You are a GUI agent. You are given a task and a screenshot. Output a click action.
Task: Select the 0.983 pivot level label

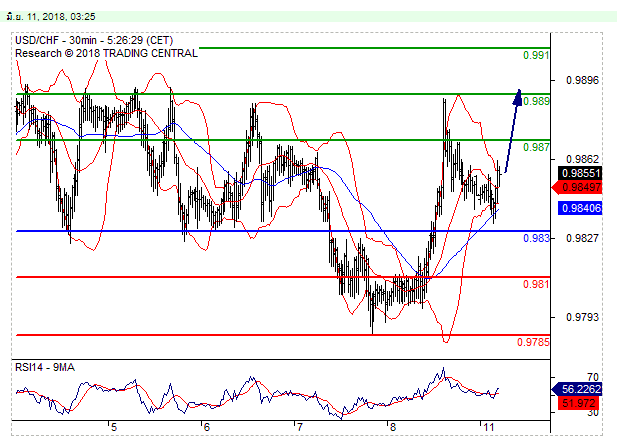point(536,238)
